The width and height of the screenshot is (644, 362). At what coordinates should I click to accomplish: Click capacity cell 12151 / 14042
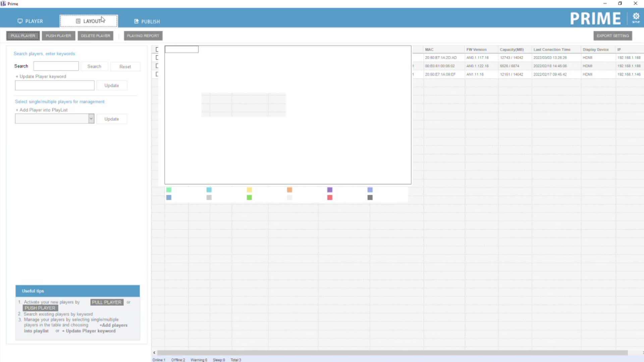click(x=512, y=74)
